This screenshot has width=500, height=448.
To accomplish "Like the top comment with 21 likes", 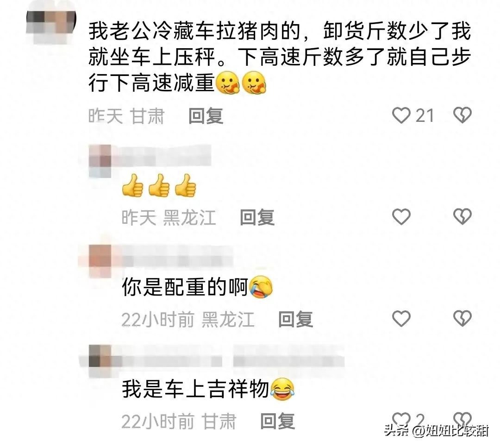I will [x=401, y=115].
